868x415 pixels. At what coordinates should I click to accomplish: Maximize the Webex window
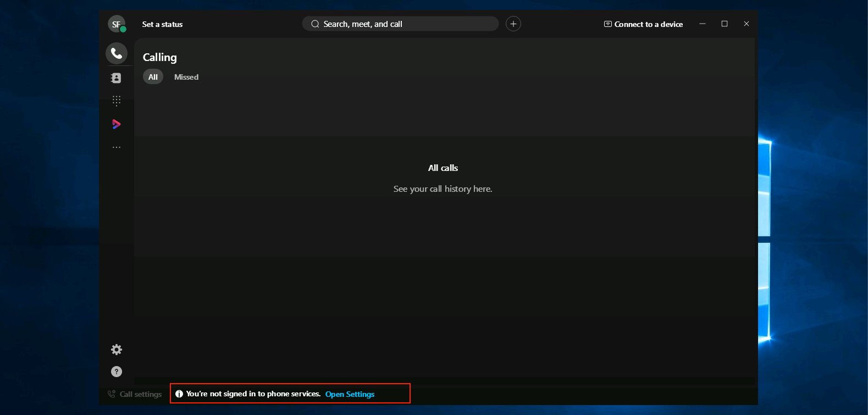click(x=725, y=24)
